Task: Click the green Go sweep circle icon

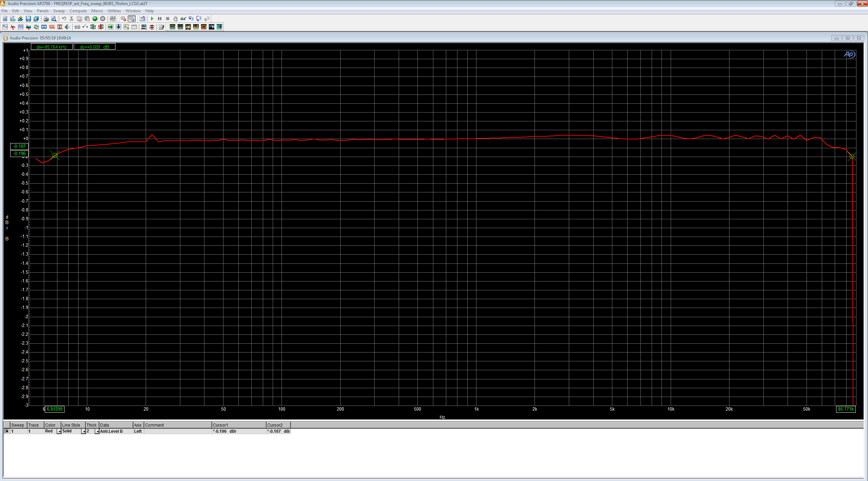Action: pyautogui.click(x=95, y=19)
